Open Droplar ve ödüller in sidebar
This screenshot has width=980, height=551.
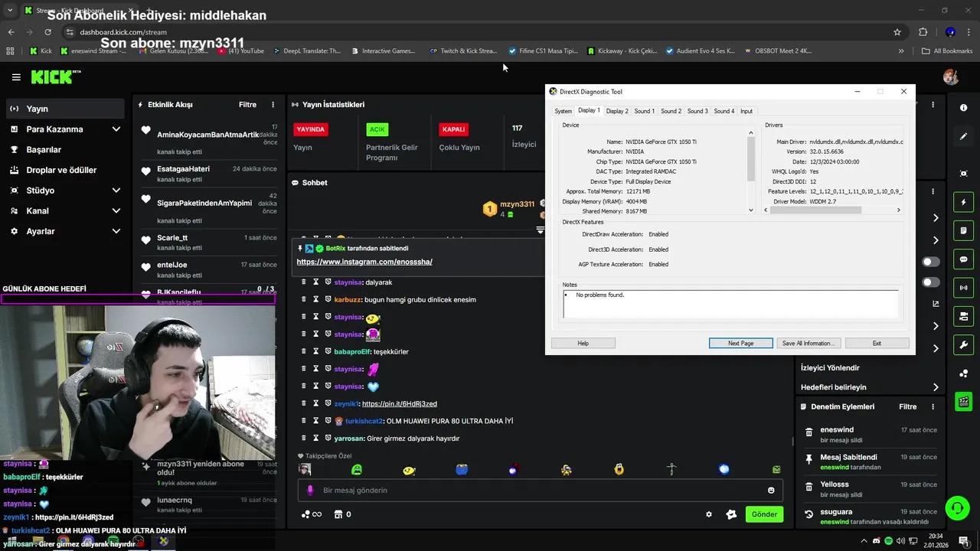click(65, 170)
